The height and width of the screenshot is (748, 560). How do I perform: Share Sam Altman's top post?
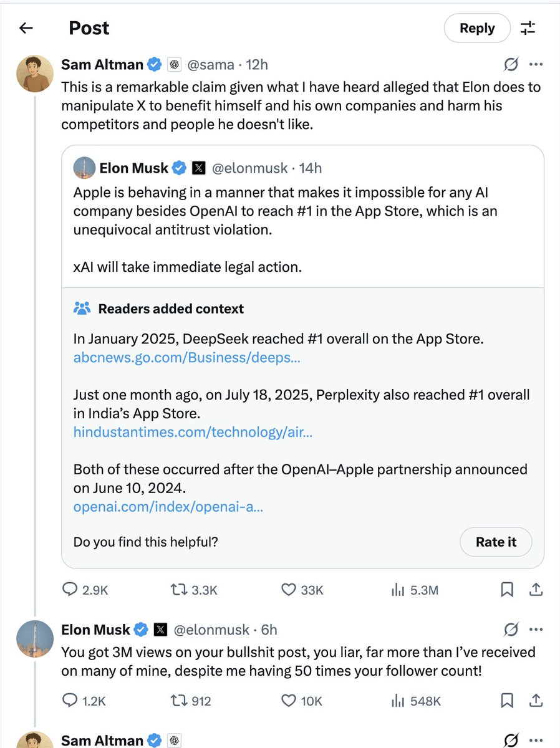(x=536, y=589)
